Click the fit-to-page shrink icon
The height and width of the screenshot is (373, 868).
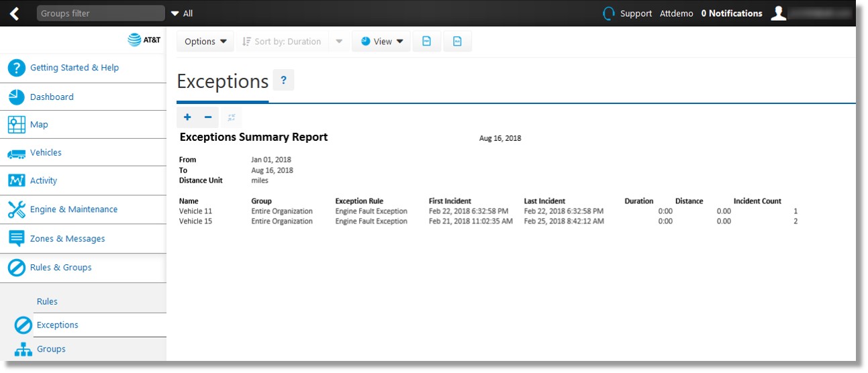pyautogui.click(x=231, y=117)
